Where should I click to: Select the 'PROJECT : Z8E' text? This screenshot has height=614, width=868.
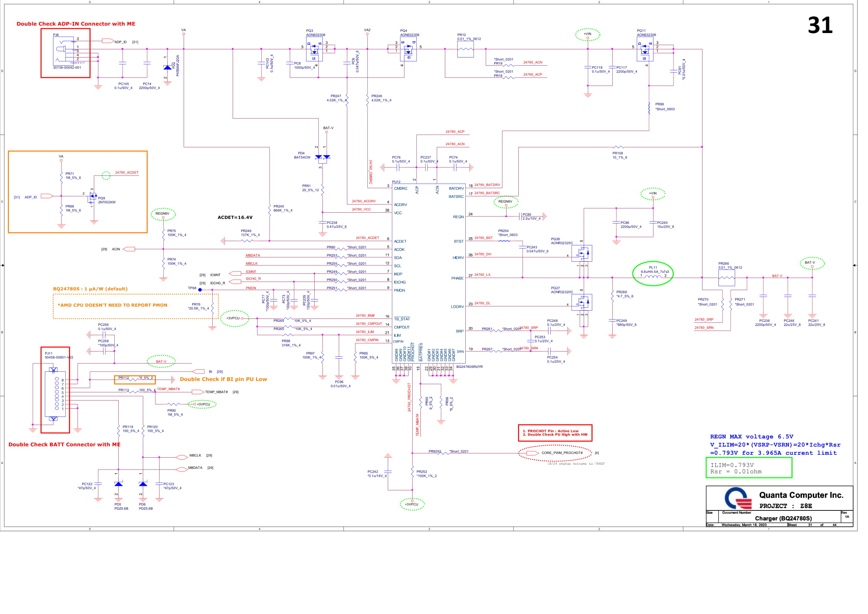786,506
